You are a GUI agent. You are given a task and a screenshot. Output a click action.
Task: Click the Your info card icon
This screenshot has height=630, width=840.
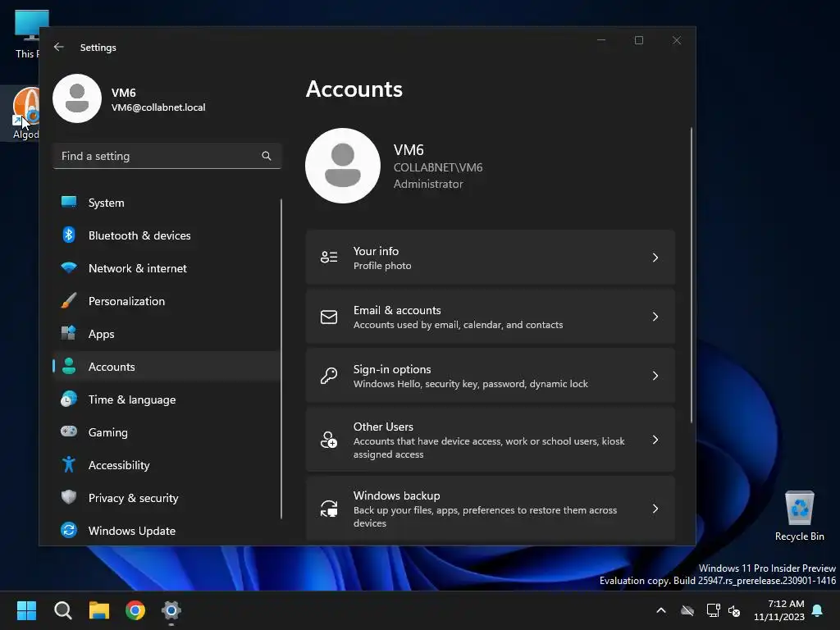(329, 258)
